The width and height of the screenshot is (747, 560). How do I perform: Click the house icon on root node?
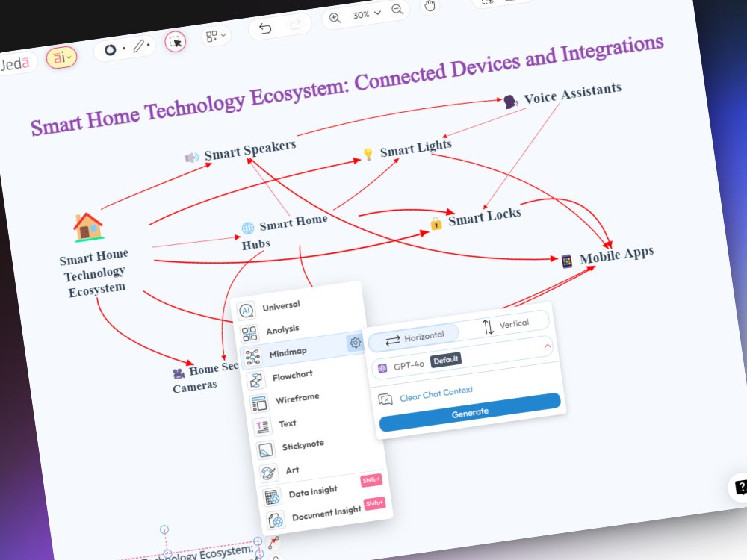88,226
